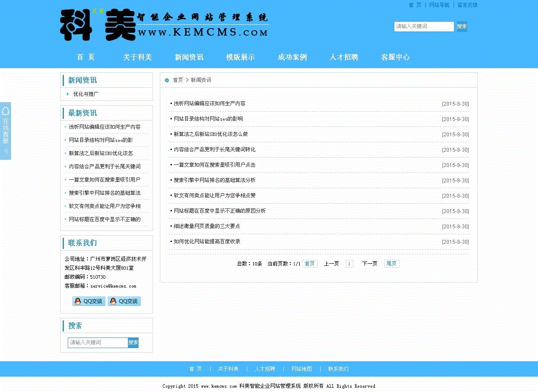
Task: Click the second QQ交谈 chat icon
Action: (124, 301)
